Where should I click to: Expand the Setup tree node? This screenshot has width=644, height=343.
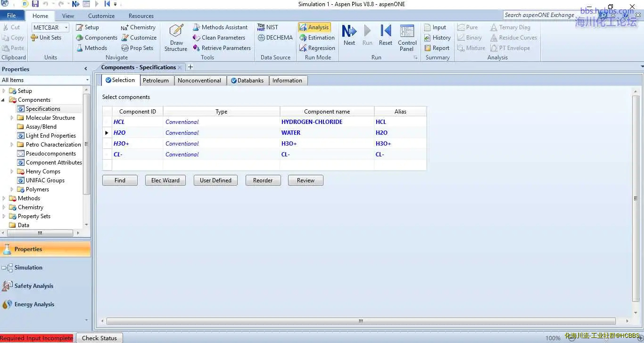point(4,91)
